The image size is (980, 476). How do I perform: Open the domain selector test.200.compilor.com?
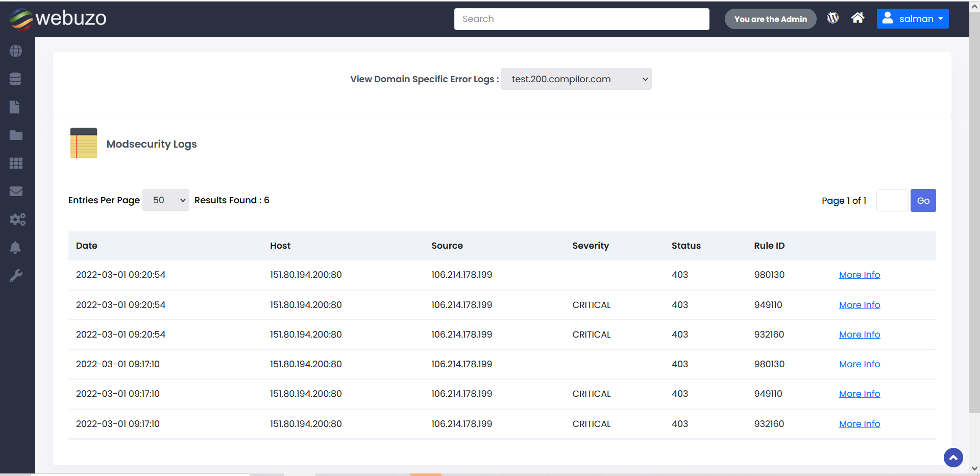click(x=576, y=79)
